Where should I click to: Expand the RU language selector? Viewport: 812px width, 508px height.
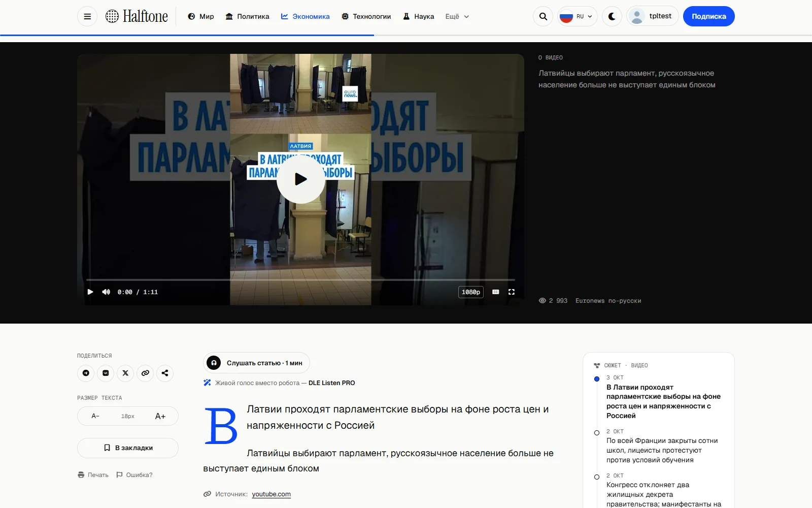[577, 16]
